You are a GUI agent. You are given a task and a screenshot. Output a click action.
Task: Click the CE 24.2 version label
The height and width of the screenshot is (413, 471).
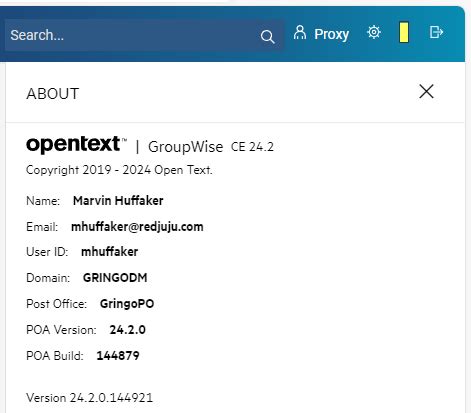pyautogui.click(x=252, y=147)
